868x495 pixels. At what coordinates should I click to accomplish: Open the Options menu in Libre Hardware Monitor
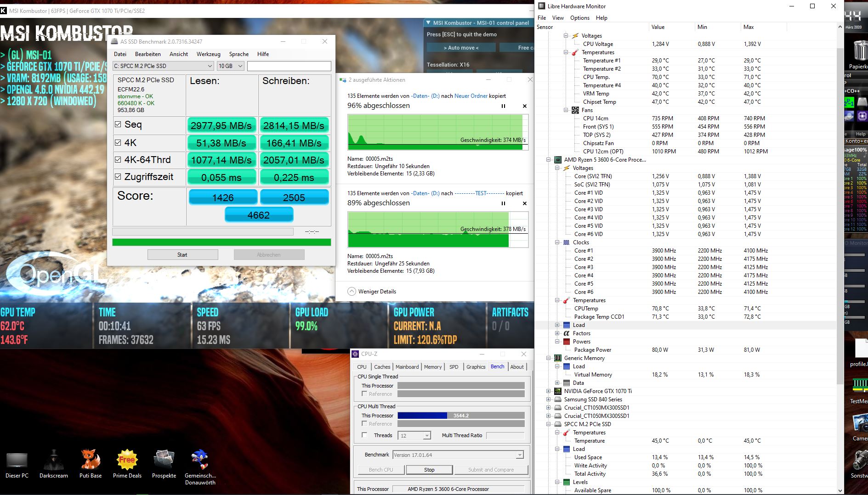[580, 18]
